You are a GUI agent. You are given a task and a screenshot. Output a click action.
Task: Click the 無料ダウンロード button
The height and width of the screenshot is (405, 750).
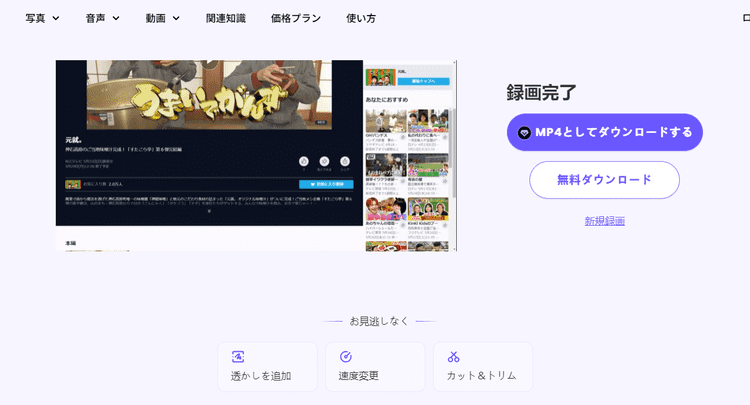604,180
